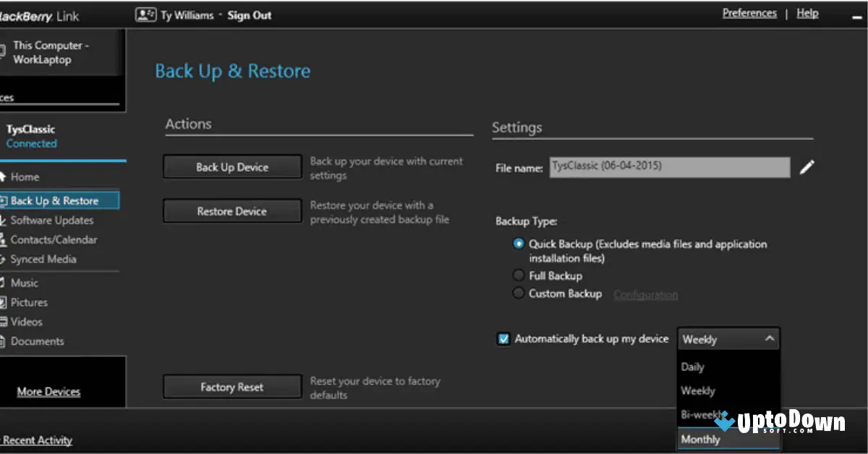Open Preferences from the top bar

tap(749, 12)
